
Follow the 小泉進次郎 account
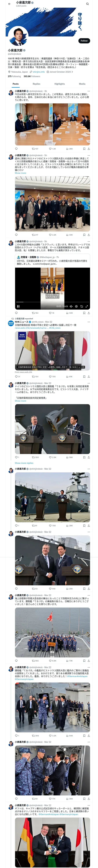click(x=84, y=41)
